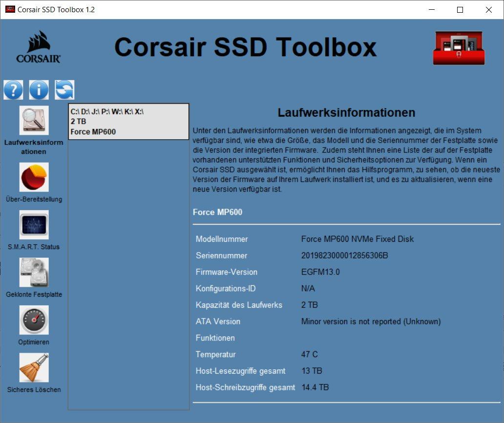Screen dimensions: 504x423
Task: Click the Firmware-Version label
Action: click(227, 272)
